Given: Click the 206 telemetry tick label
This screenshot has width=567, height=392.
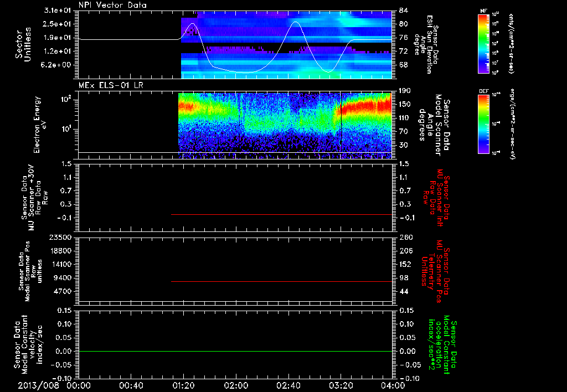Looking at the screenshot, I should click(405, 251).
